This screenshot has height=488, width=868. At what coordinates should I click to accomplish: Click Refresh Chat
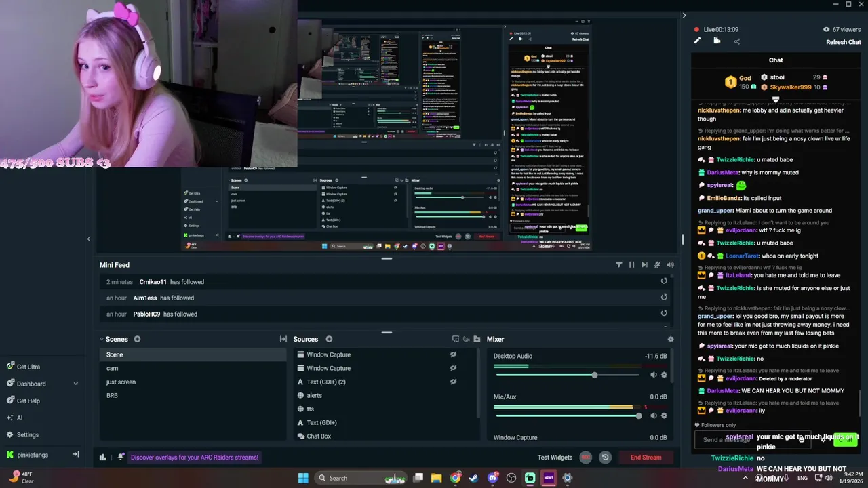coord(844,42)
